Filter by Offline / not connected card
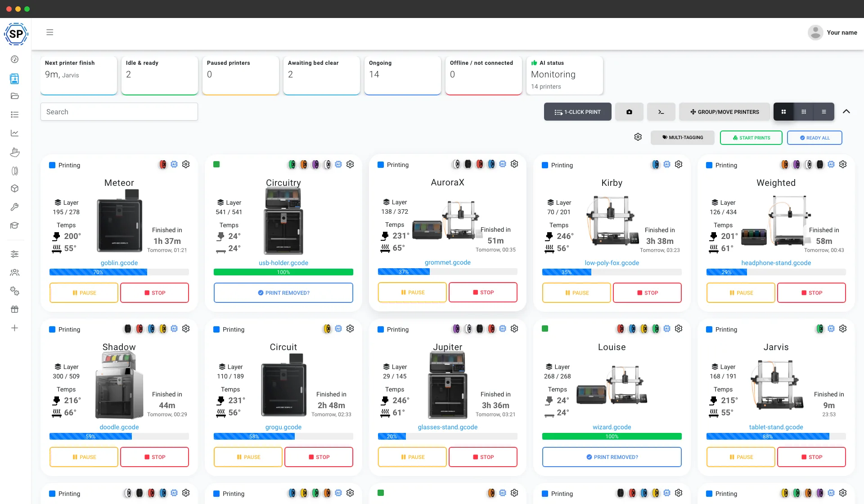 point(484,75)
